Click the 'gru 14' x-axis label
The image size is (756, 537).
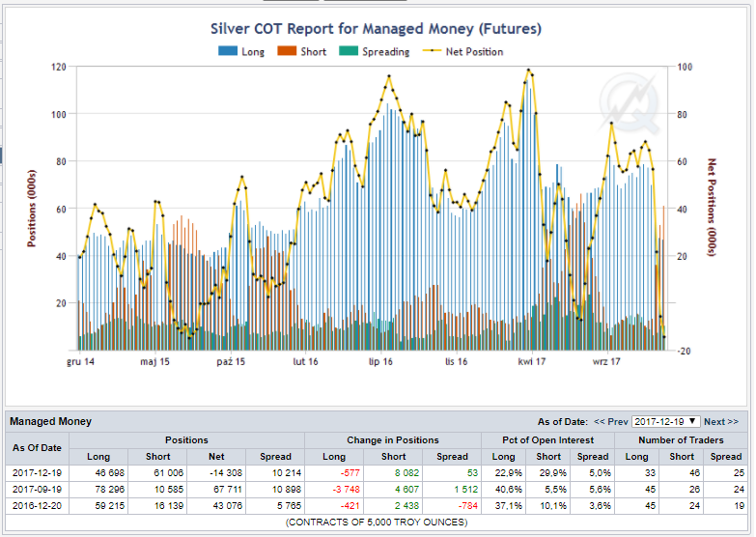tap(80, 361)
